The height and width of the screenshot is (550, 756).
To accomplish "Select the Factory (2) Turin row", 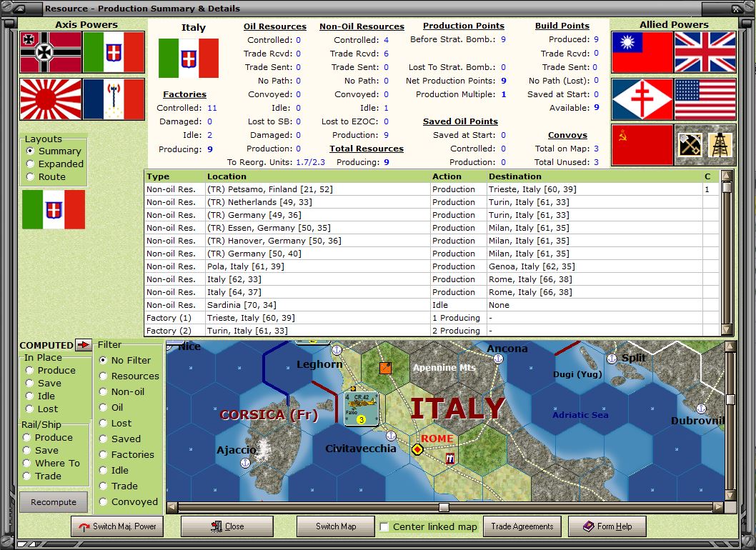I will (x=432, y=331).
